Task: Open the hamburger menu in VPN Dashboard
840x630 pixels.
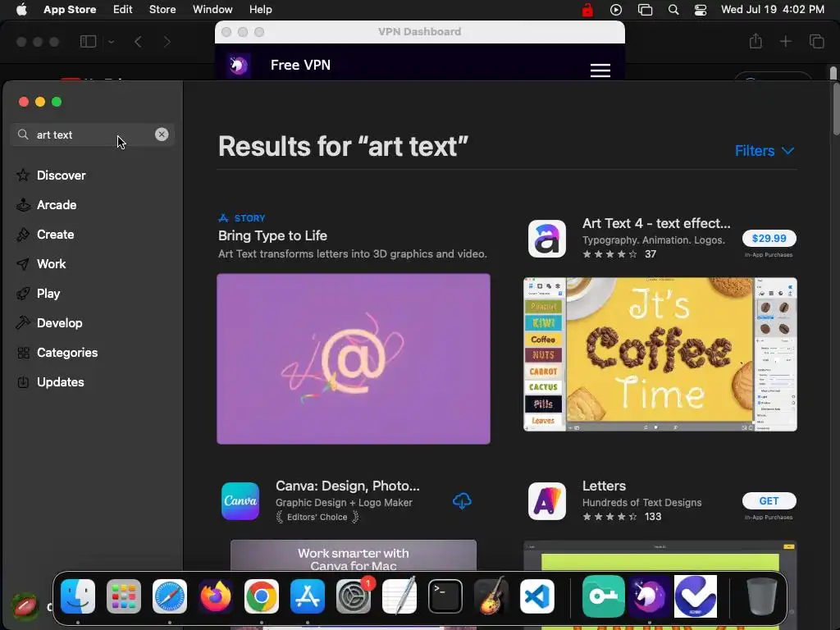Action: 600,71
